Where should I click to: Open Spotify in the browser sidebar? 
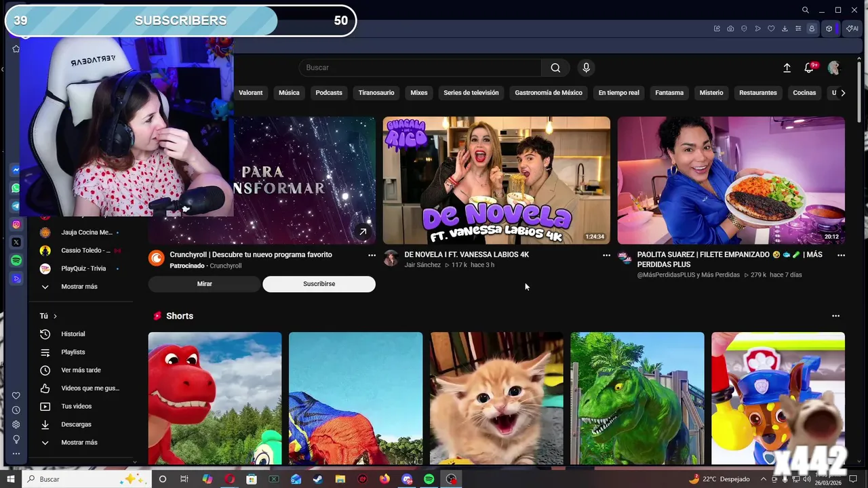tap(16, 260)
